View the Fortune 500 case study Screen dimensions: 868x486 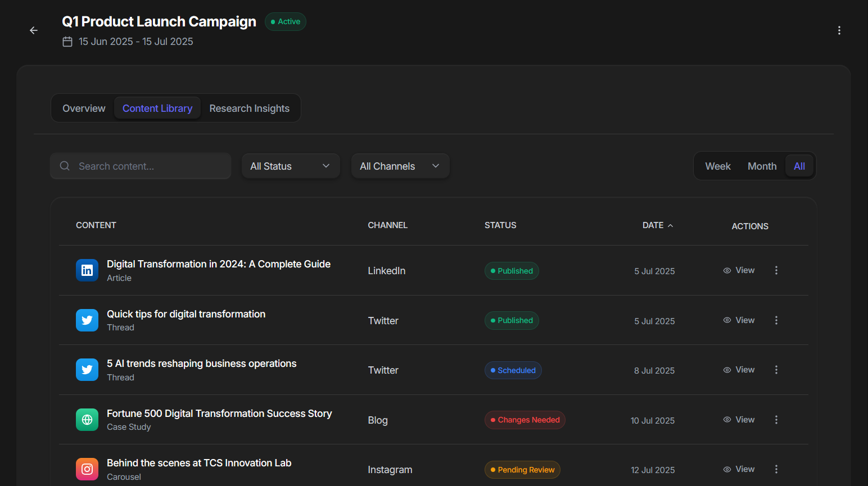tap(739, 420)
